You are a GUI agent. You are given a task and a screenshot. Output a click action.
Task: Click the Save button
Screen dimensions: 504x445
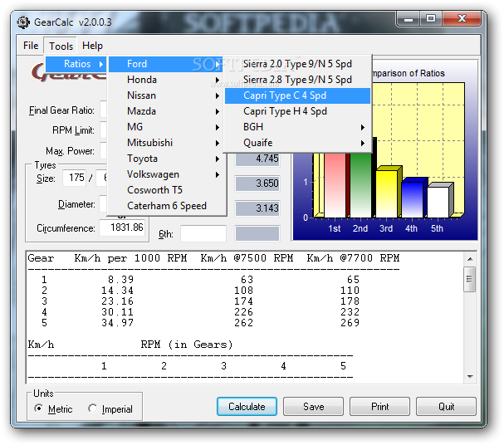pos(313,407)
